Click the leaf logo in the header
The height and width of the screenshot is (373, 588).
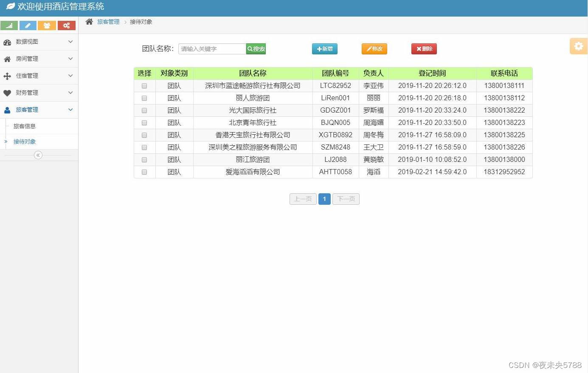(x=10, y=6)
